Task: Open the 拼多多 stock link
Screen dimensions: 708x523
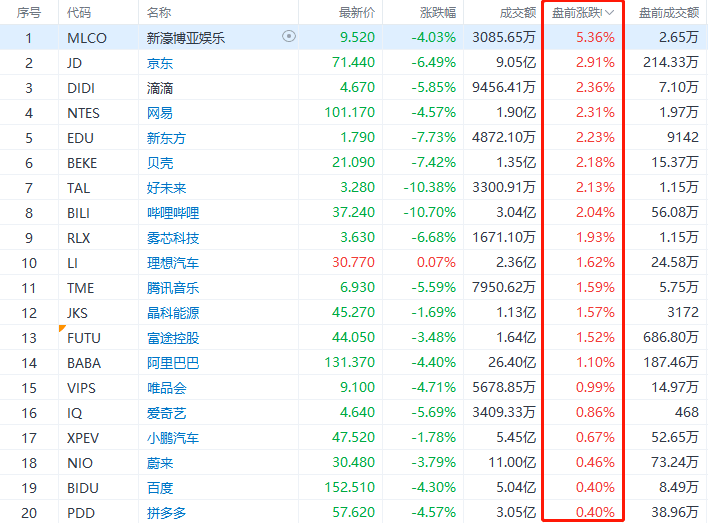Action: point(166,513)
